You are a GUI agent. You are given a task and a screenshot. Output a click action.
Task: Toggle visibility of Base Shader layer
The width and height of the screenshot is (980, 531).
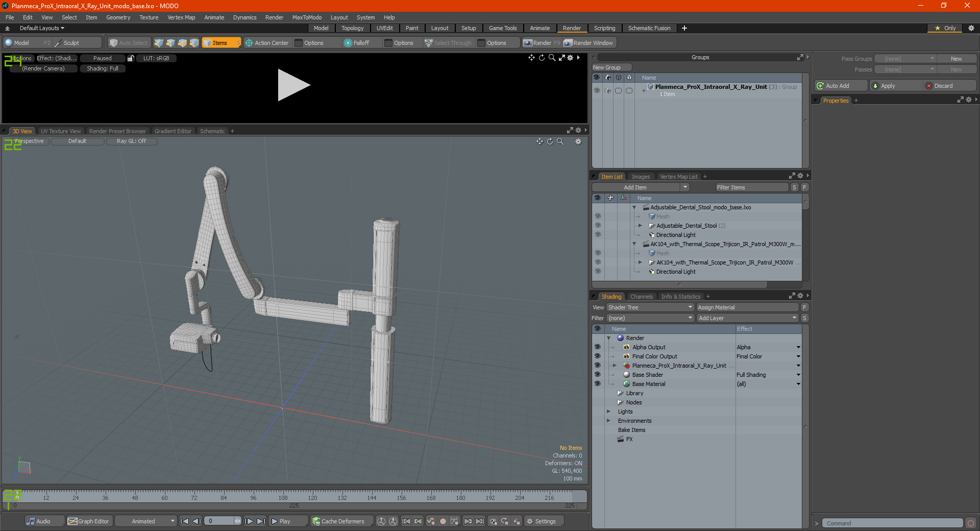point(597,374)
